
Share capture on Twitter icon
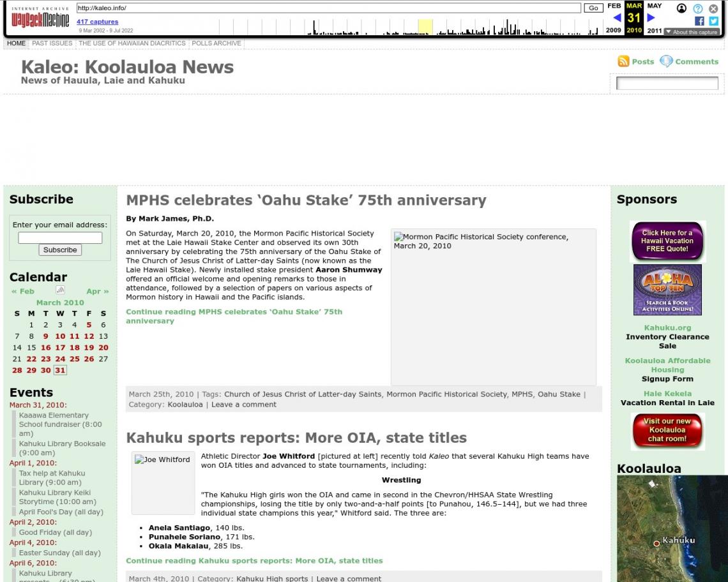tap(713, 21)
